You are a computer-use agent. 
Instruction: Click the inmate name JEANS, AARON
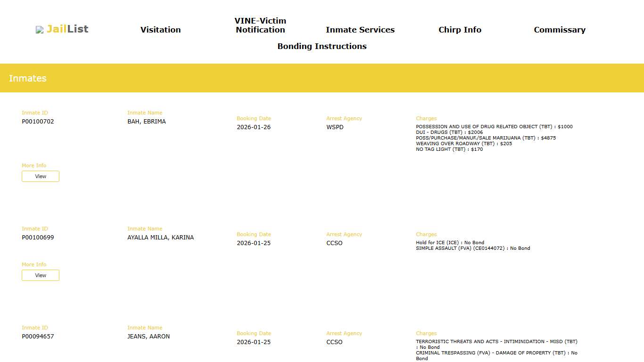coord(149,337)
